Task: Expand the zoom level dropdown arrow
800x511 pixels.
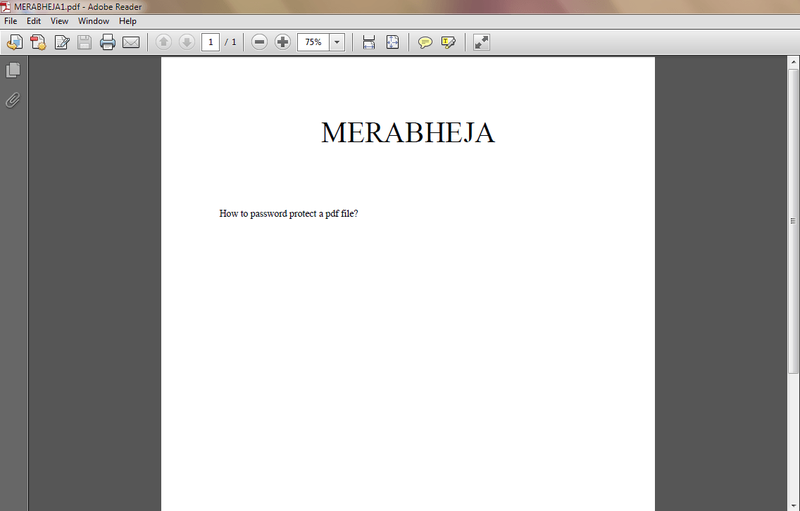Action: [337, 42]
